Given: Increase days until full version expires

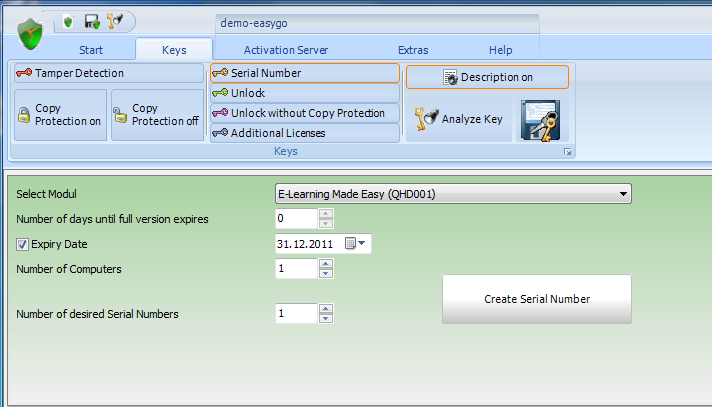Looking at the screenshot, I should click(326, 213).
